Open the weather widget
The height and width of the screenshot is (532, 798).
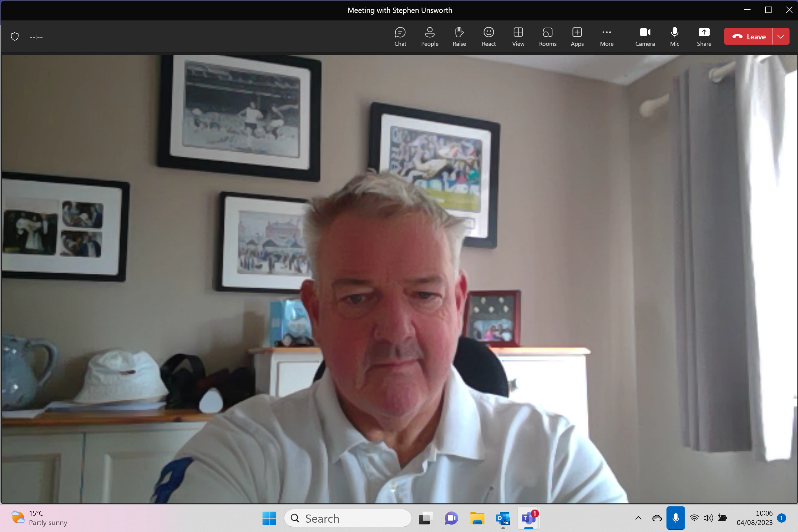click(x=39, y=518)
